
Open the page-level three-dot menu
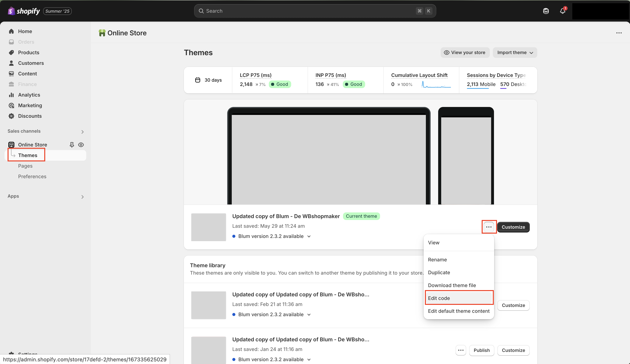pyautogui.click(x=619, y=33)
